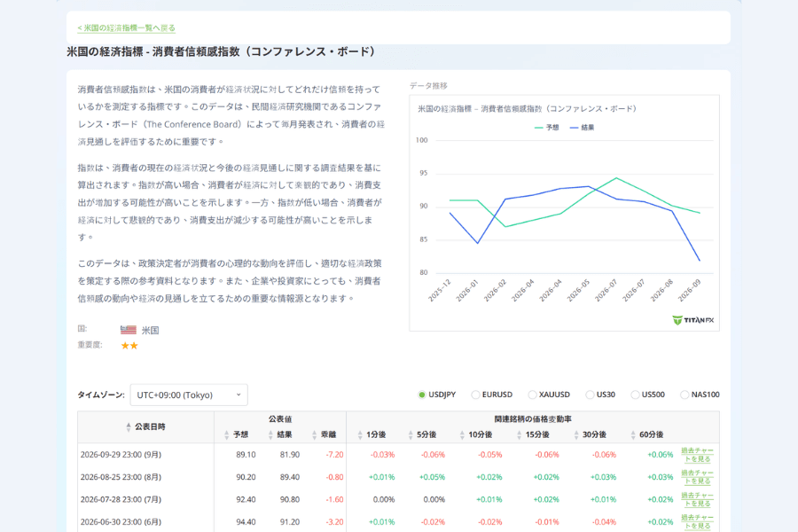Viewport: 798px width, 532px height.
Task: Select the EURUSD radio button
Action: tap(475, 395)
